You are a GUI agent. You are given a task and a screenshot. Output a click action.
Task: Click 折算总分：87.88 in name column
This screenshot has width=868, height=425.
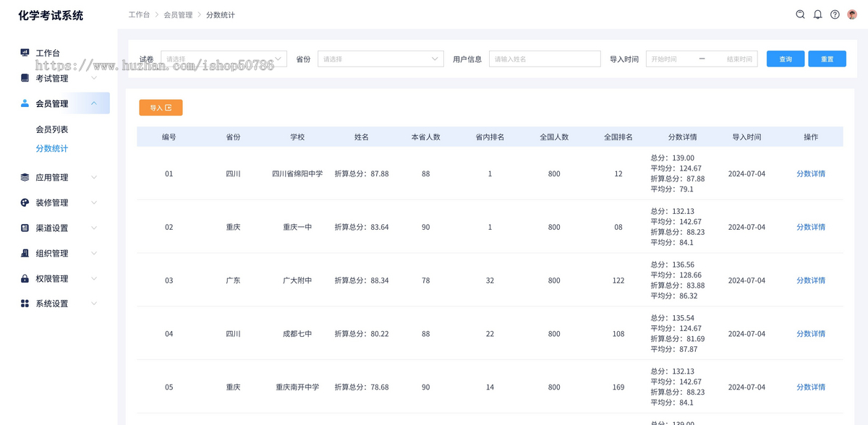(x=362, y=173)
